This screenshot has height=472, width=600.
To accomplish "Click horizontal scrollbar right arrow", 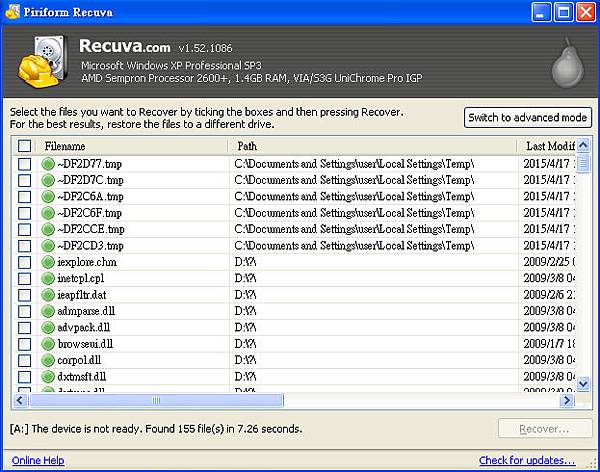I will [x=567, y=400].
